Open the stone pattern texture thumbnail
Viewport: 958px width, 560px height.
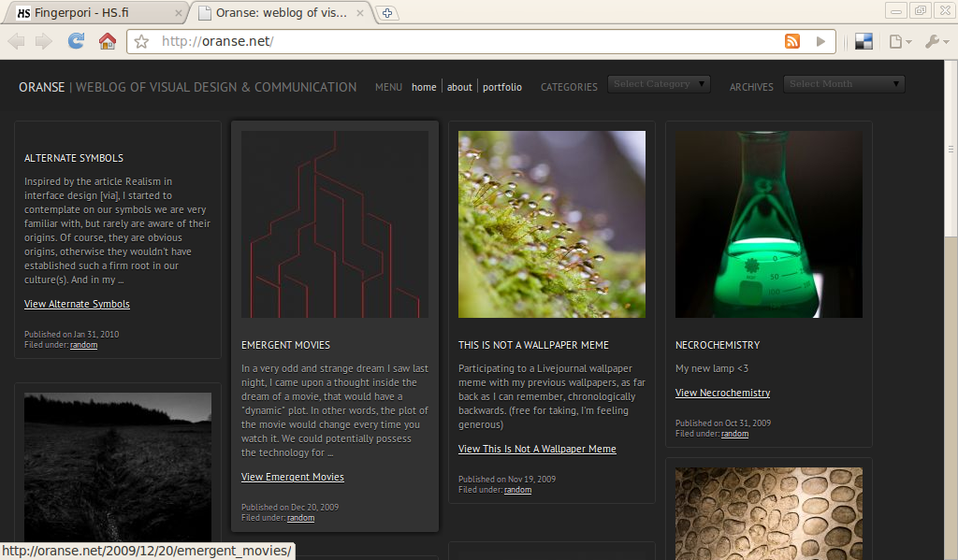pyautogui.click(x=769, y=513)
